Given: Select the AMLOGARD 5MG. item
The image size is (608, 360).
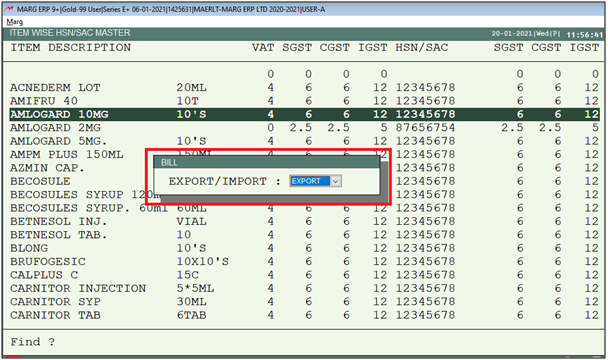Looking at the screenshot, I should coord(59,141).
